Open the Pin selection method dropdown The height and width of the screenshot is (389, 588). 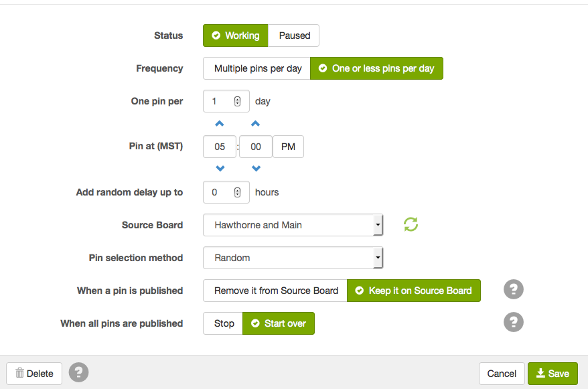pos(293,258)
